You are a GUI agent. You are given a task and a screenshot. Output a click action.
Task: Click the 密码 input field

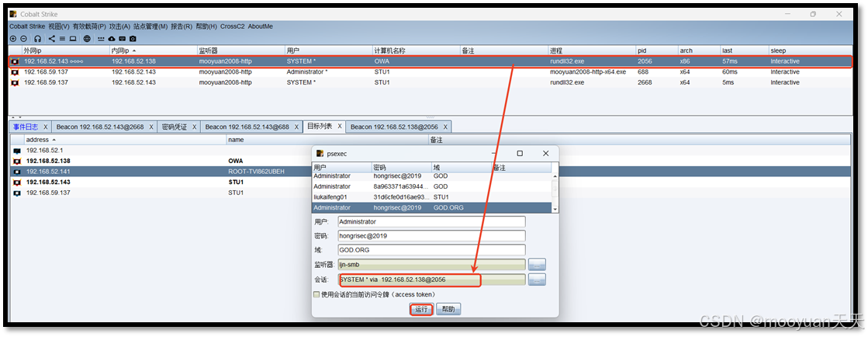(x=431, y=235)
